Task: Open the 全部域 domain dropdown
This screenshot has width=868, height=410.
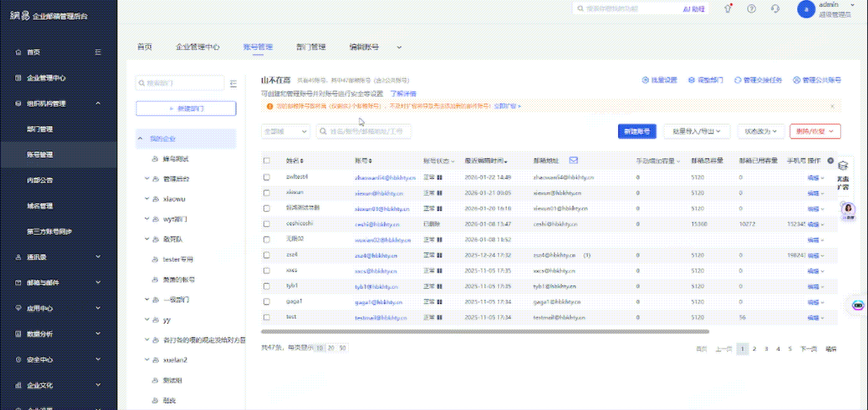Action: click(285, 131)
